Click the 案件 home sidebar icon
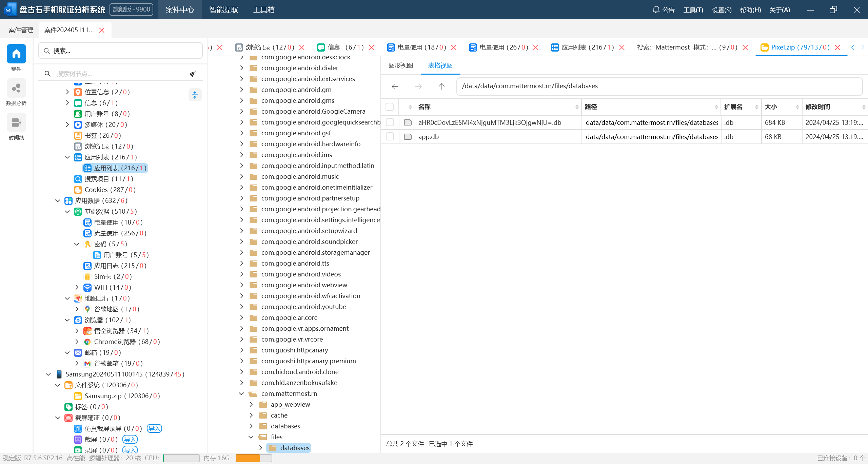The height and width of the screenshot is (464, 868). point(16,54)
